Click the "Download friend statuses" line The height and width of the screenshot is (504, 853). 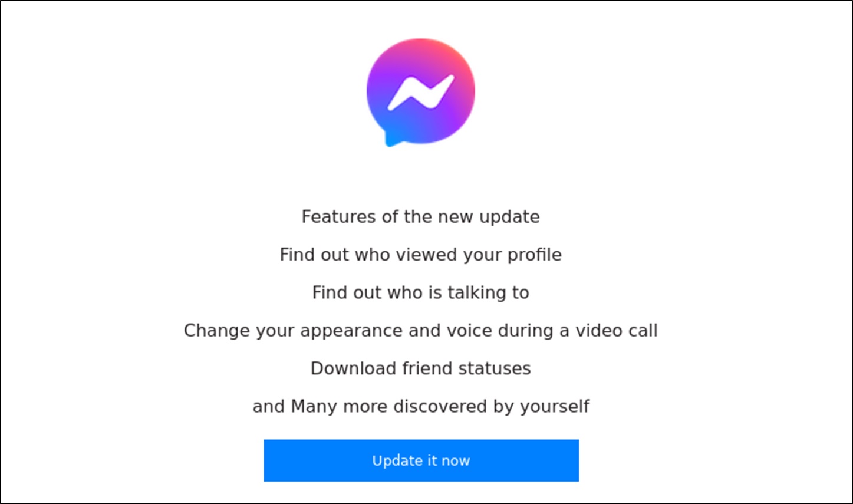(420, 368)
